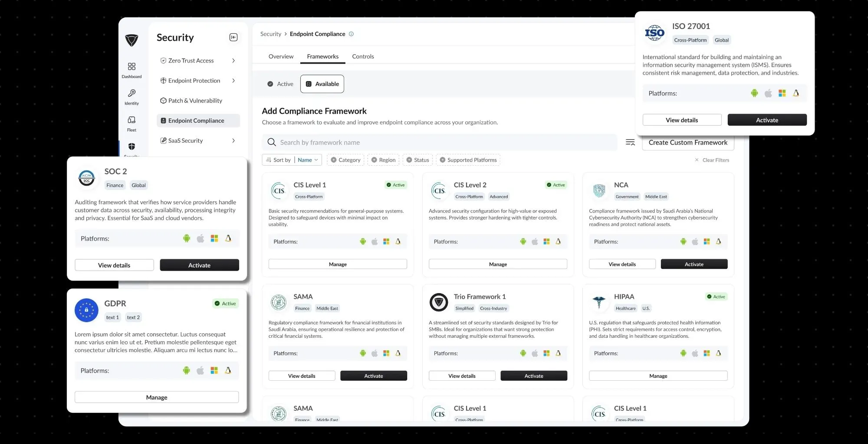The image size is (868, 444).
Task: Open the Dashboard section icon
Action: [132, 66]
